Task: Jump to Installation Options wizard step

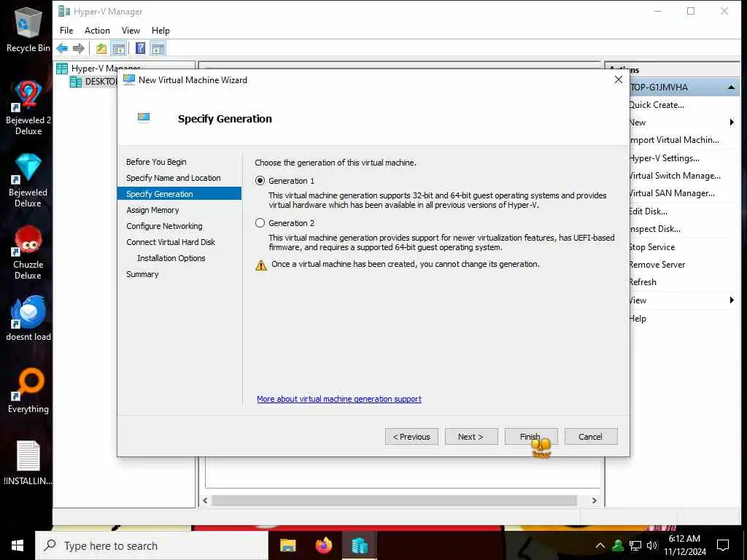Action: tap(171, 258)
